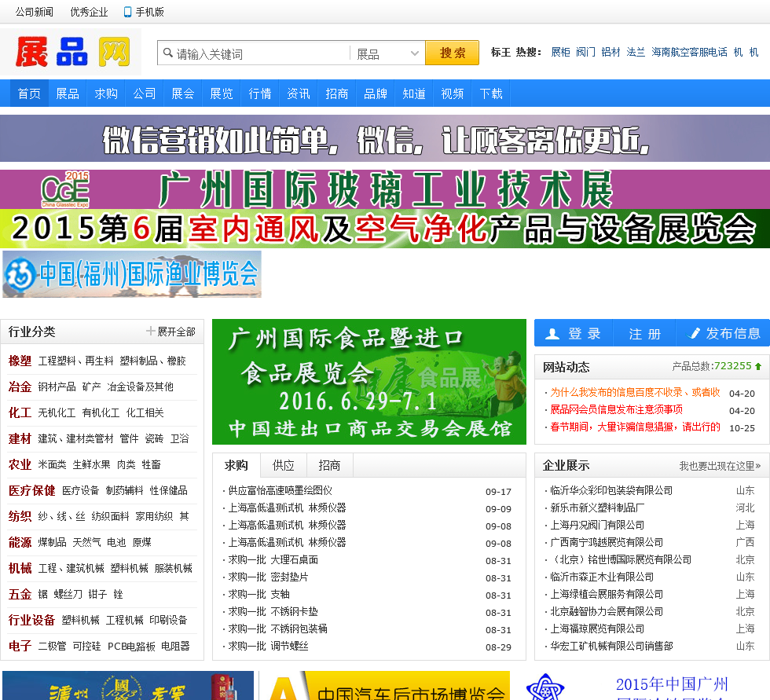Open the 化工 industry category
This screenshot has width=770, height=700.
20,412
